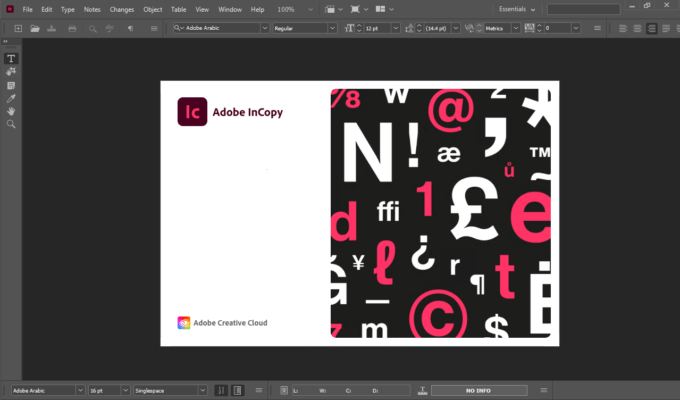Select the Hand tool
680x400 pixels.
point(11,111)
